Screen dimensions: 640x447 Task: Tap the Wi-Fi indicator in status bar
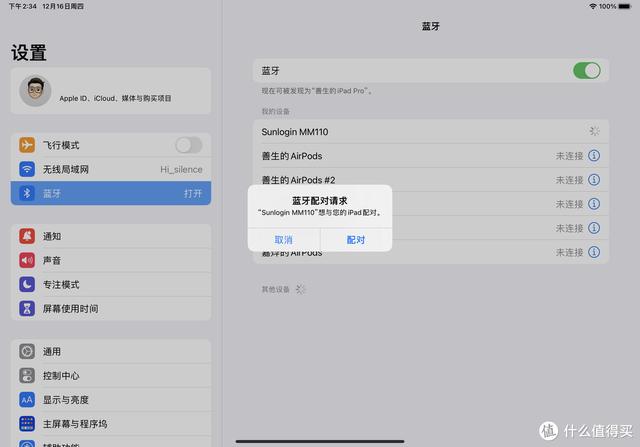(x=593, y=6)
